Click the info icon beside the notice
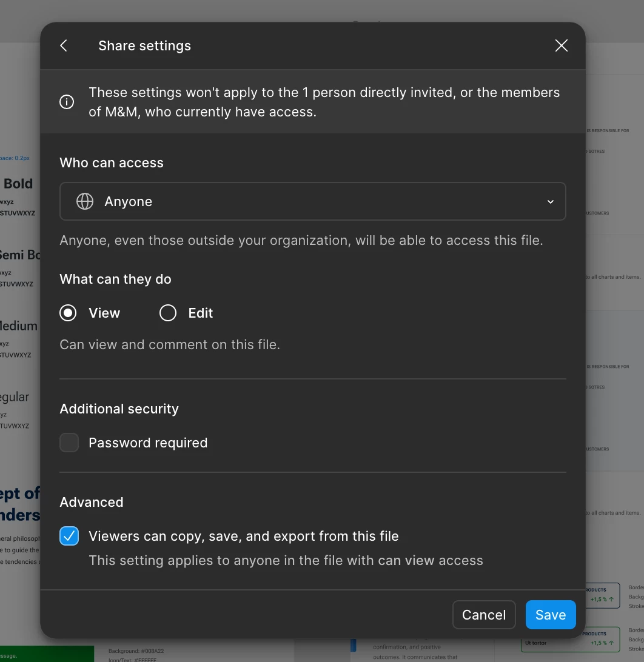 (67, 102)
